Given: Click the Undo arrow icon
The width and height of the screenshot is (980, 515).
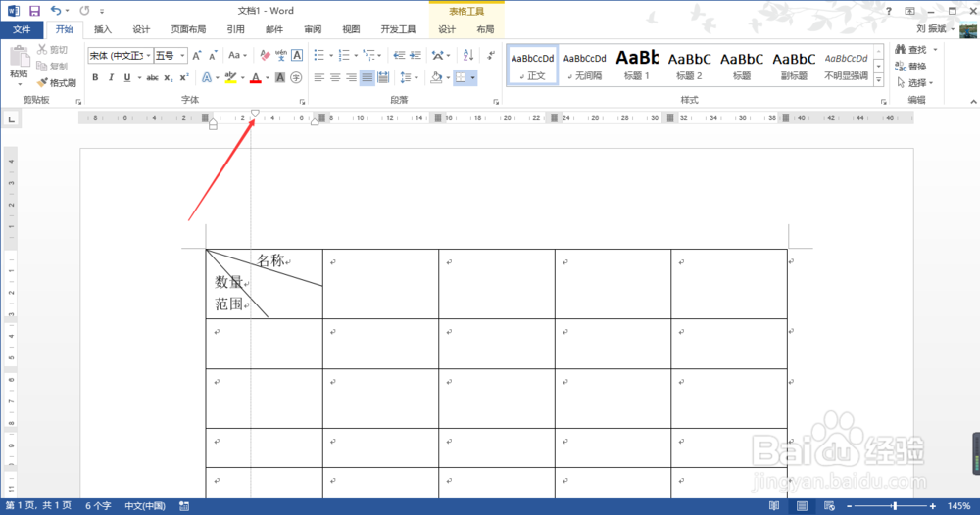Looking at the screenshot, I should coord(56,11).
